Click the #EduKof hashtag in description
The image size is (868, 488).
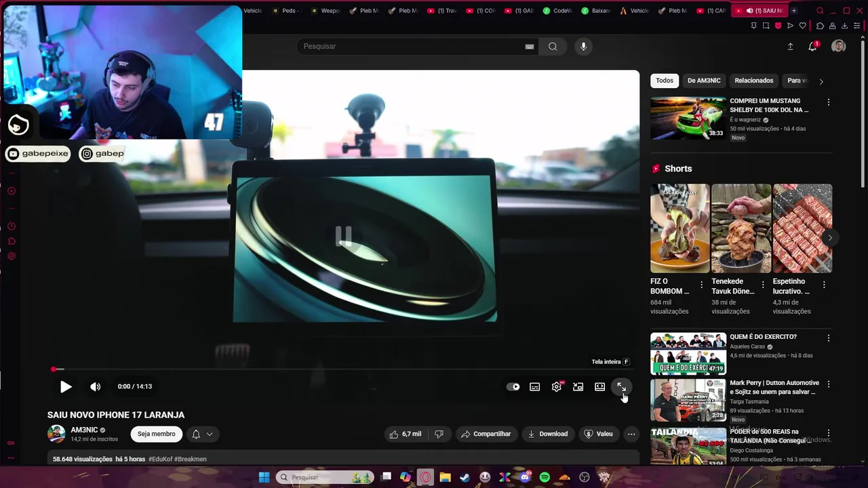160,459
